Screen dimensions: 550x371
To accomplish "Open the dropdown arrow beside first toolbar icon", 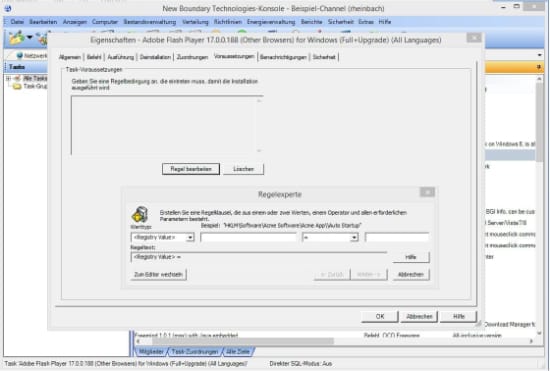I will (30, 37).
